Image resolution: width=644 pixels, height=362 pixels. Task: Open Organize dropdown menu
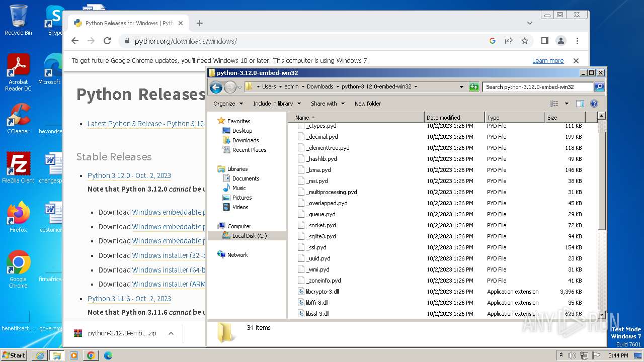(228, 104)
